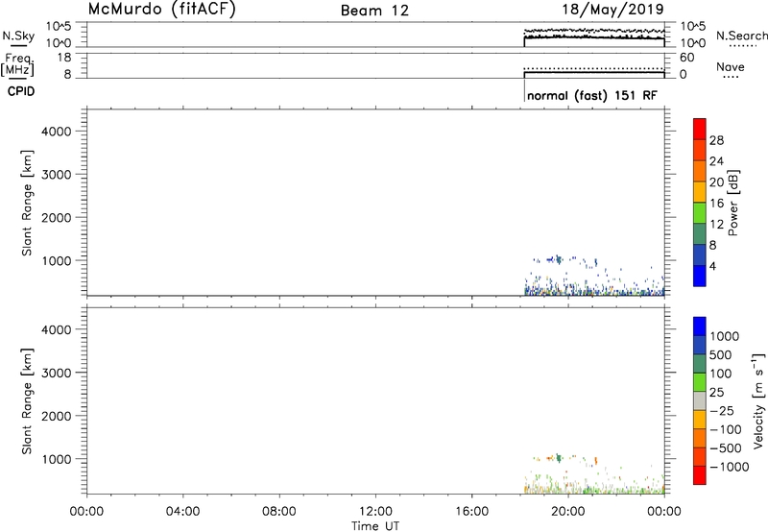Click the 'Slant Range [km]' label of velocity panel
The image size is (768, 532).
coord(27,401)
